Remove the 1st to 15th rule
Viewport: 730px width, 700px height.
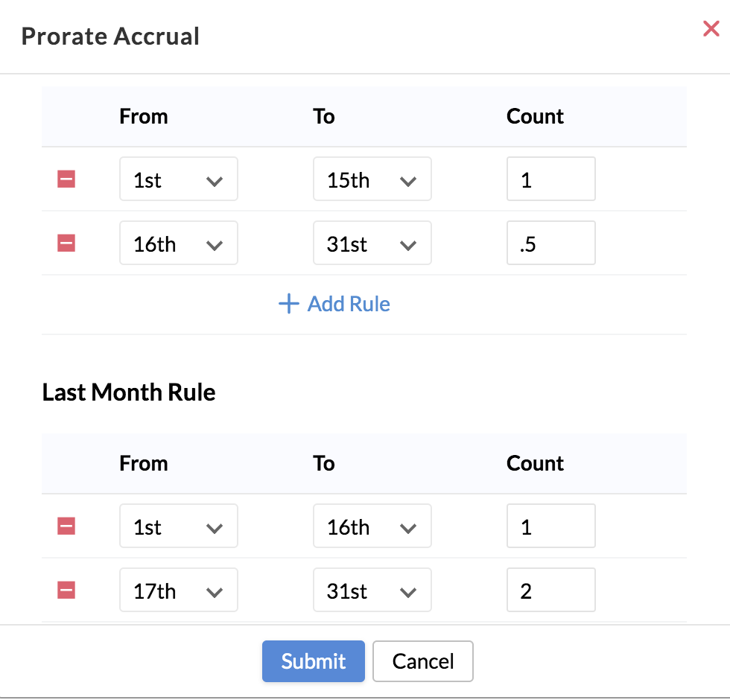point(66,179)
